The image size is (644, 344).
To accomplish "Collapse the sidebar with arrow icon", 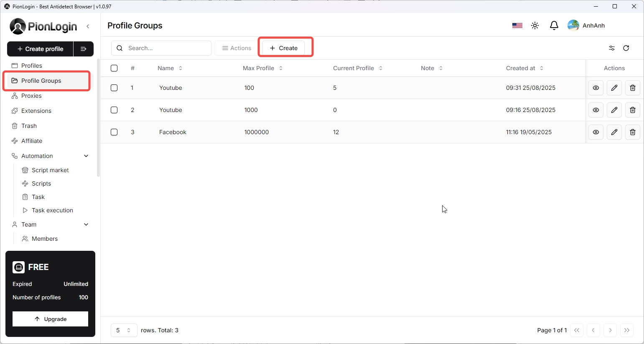I will point(88,26).
